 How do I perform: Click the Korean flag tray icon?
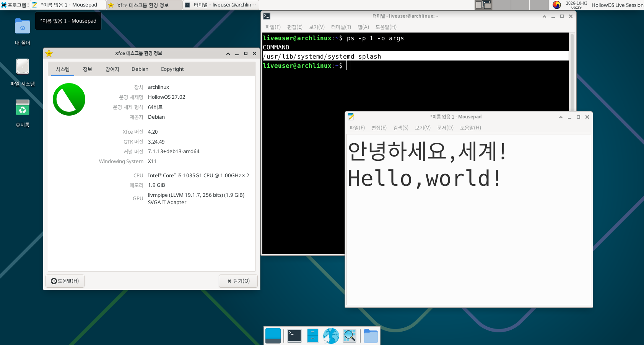click(x=557, y=5)
